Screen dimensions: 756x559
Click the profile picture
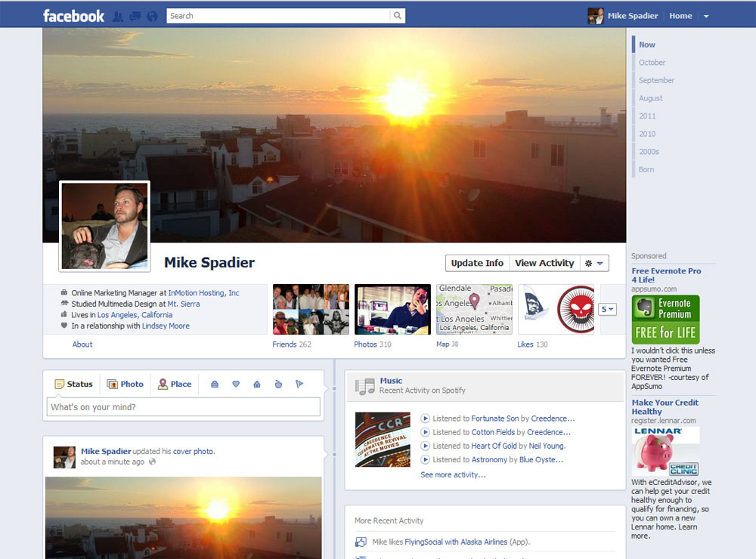point(104,226)
